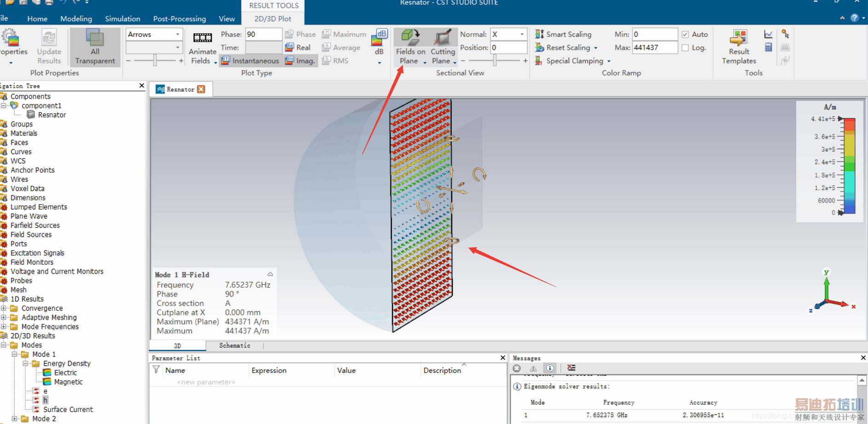Choose the Imag. part plot option

tap(300, 61)
